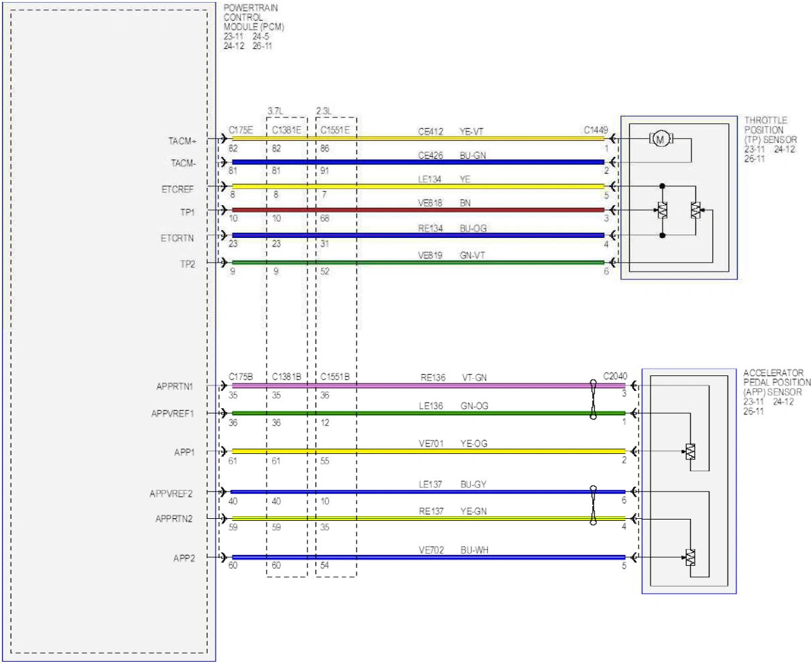Click circuit number RE137
Screen dimensions: 812x663
433,511
